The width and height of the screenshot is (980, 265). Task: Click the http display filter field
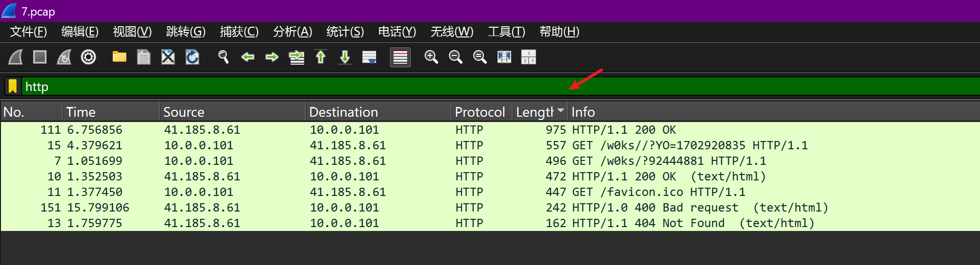pos(292,87)
